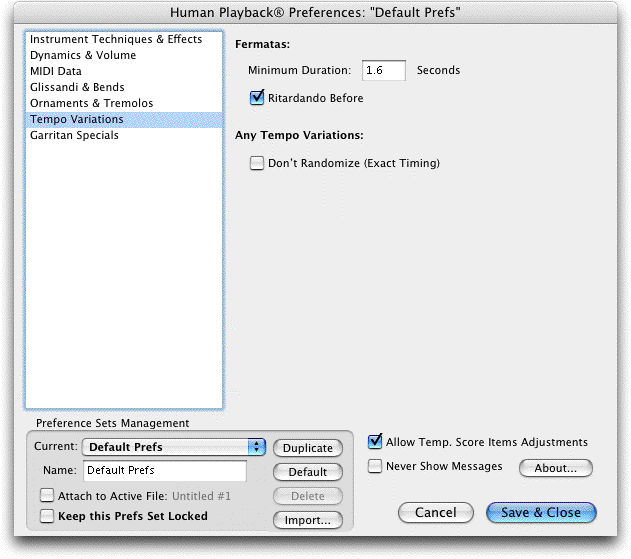Open Ornaments & Tremolos settings
Viewport: 631px width, 559px height.
(124, 103)
